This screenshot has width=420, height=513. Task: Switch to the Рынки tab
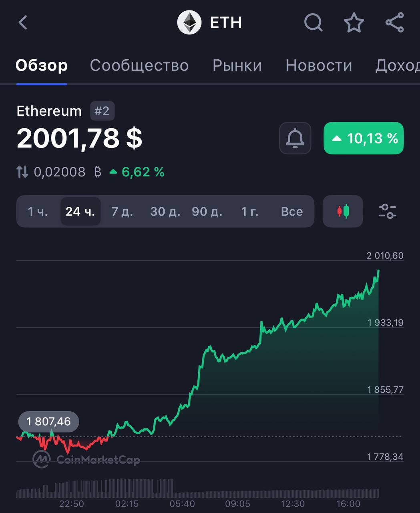pyautogui.click(x=237, y=65)
